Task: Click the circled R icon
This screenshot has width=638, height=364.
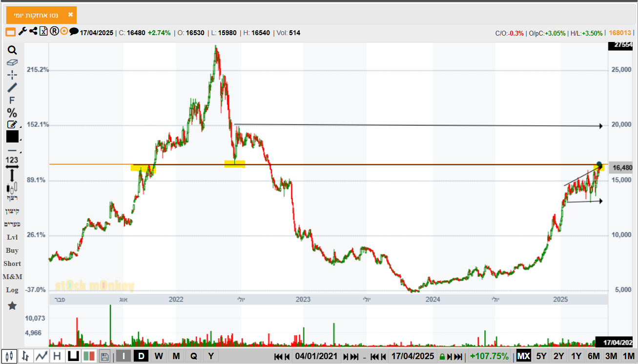Action: 54,32
